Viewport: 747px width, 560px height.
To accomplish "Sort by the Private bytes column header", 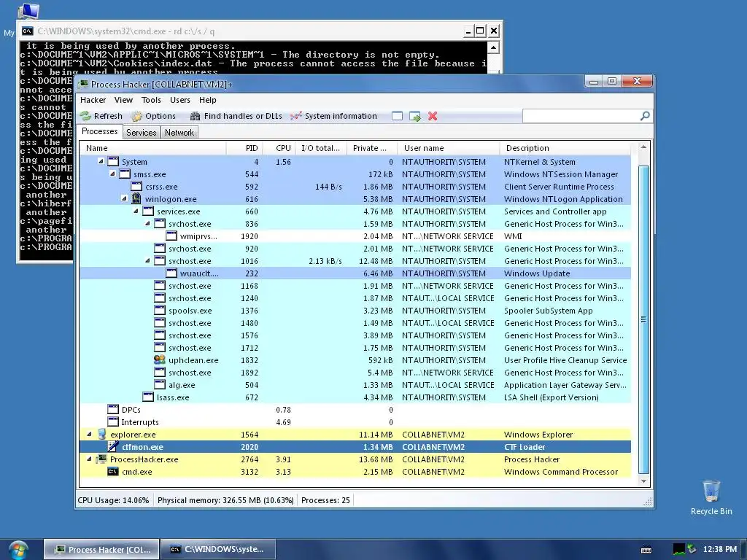I will pos(372,148).
